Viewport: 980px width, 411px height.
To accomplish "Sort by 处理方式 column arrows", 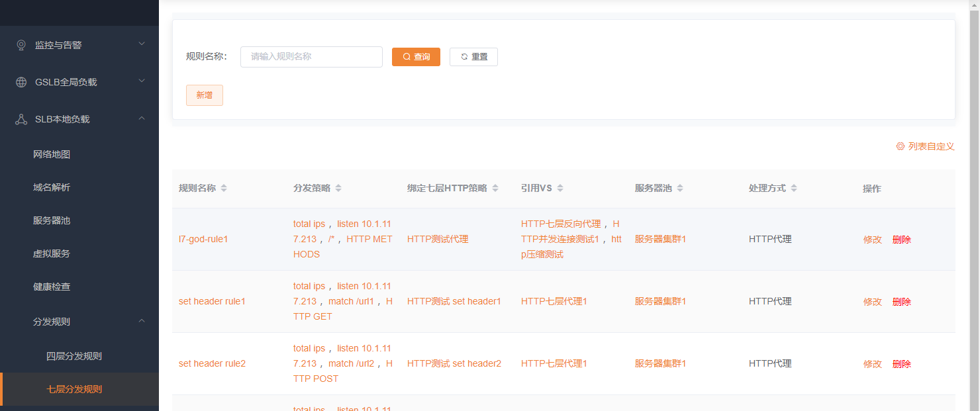I will click(794, 189).
